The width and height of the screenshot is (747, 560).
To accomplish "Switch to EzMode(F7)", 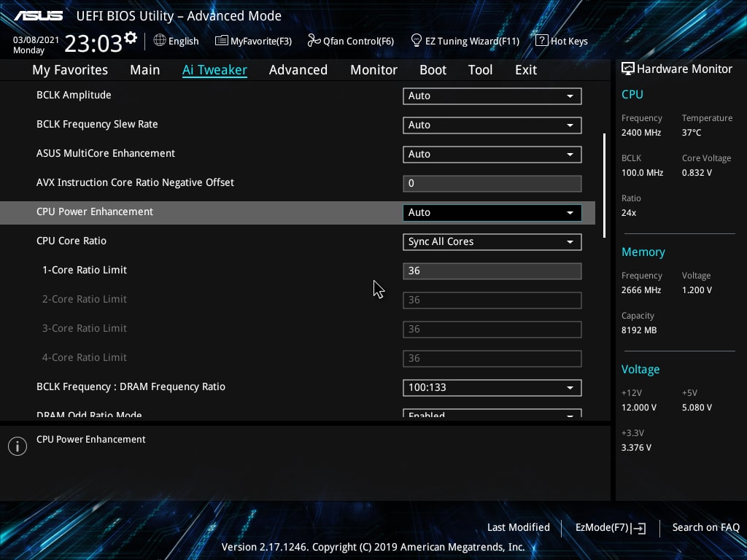I will coord(611,528).
